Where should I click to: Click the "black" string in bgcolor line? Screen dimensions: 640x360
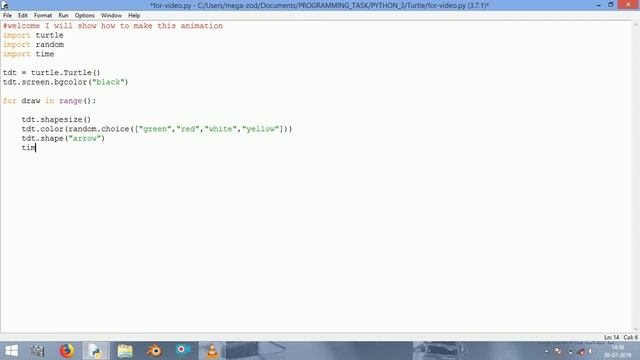coord(108,82)
